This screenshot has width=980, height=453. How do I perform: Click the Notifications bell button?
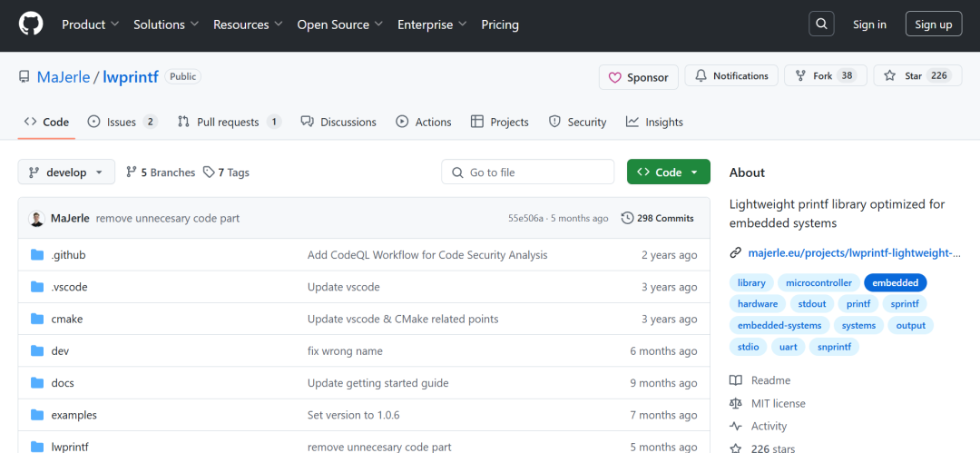coord(731,75)
